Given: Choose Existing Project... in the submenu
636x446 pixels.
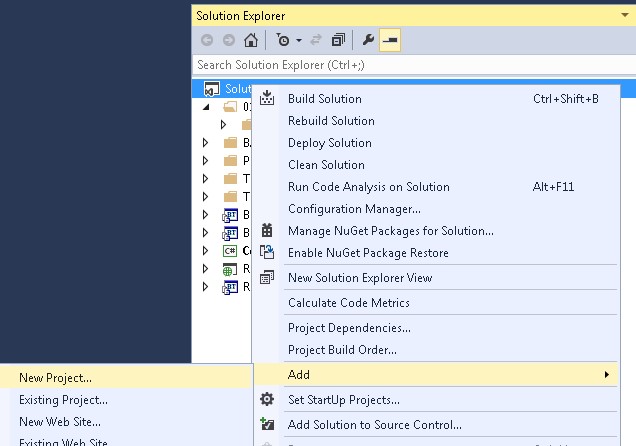Looking at the screenshot, I should click(x=63, y=400).
